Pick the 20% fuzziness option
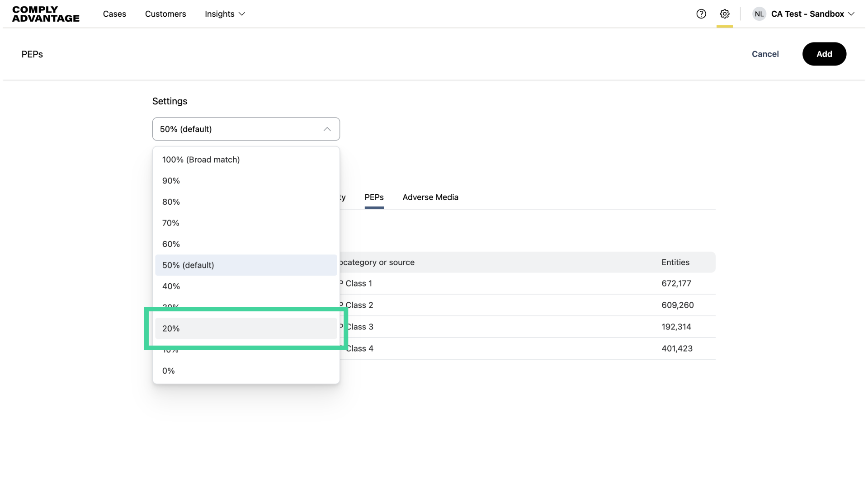 [171, 328]
